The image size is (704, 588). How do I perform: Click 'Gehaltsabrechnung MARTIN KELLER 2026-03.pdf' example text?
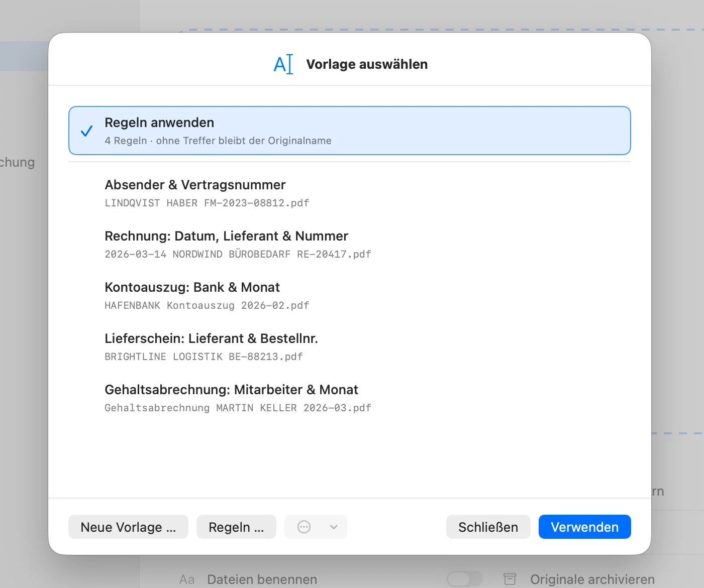tap(238, 408)
